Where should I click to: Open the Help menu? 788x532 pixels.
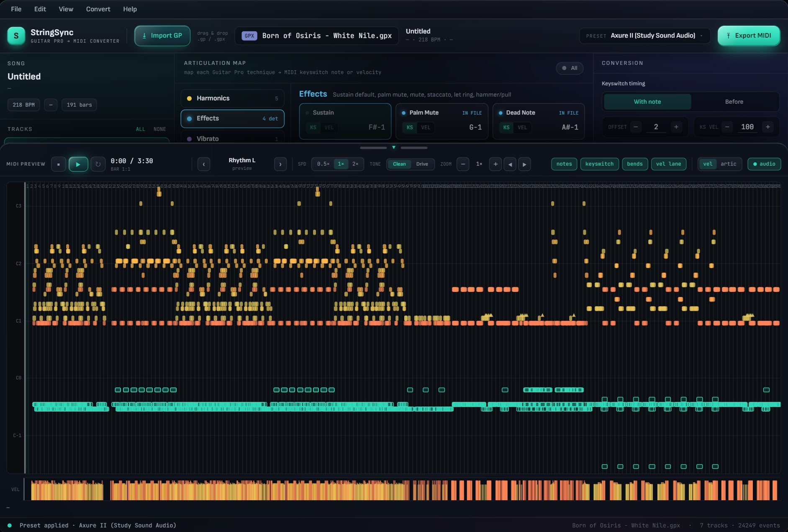click(130, 9)
